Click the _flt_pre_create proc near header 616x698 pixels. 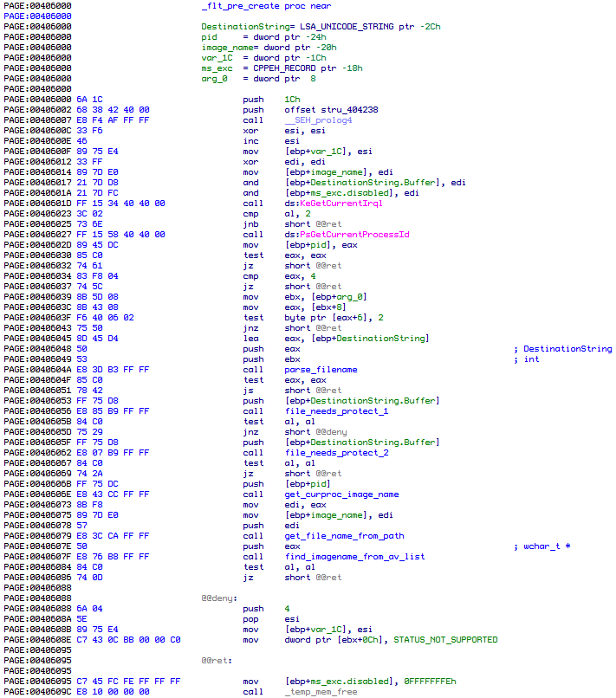pos(266,6)
